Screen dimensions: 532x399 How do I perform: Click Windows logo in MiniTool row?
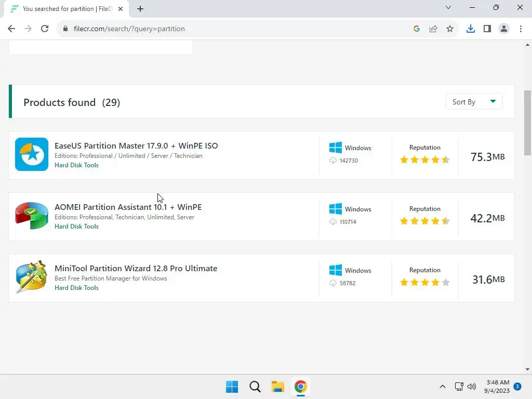click(x=336, y=270)
